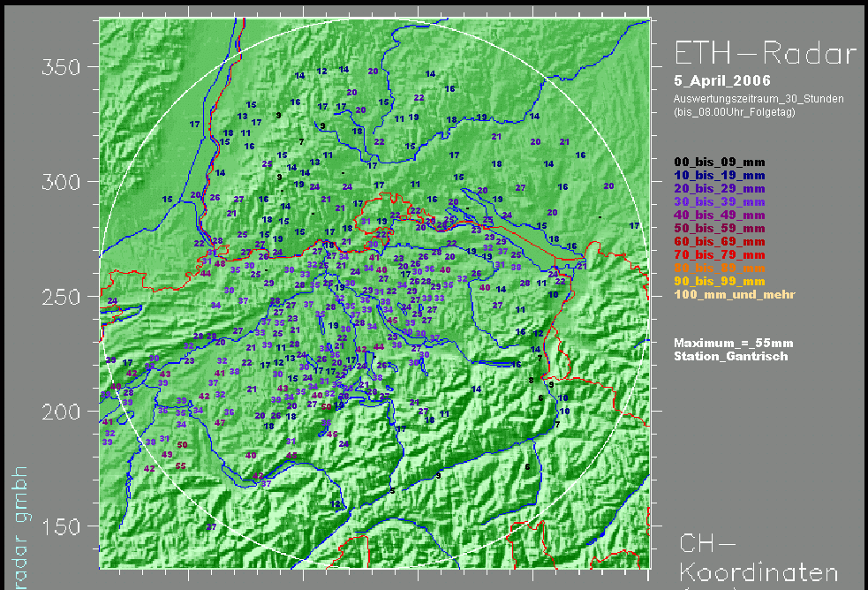Select legend entry 20_bis_29_mm

720,189
